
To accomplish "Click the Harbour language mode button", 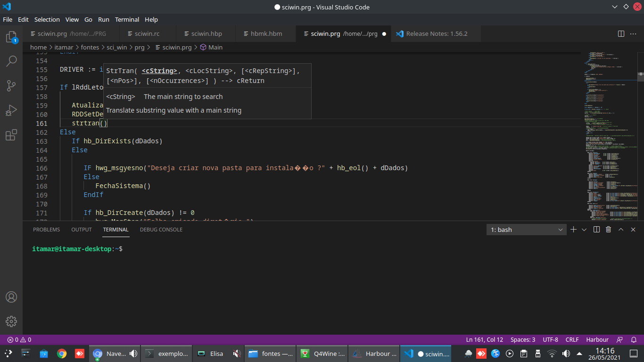I will [x=597, y=339].
